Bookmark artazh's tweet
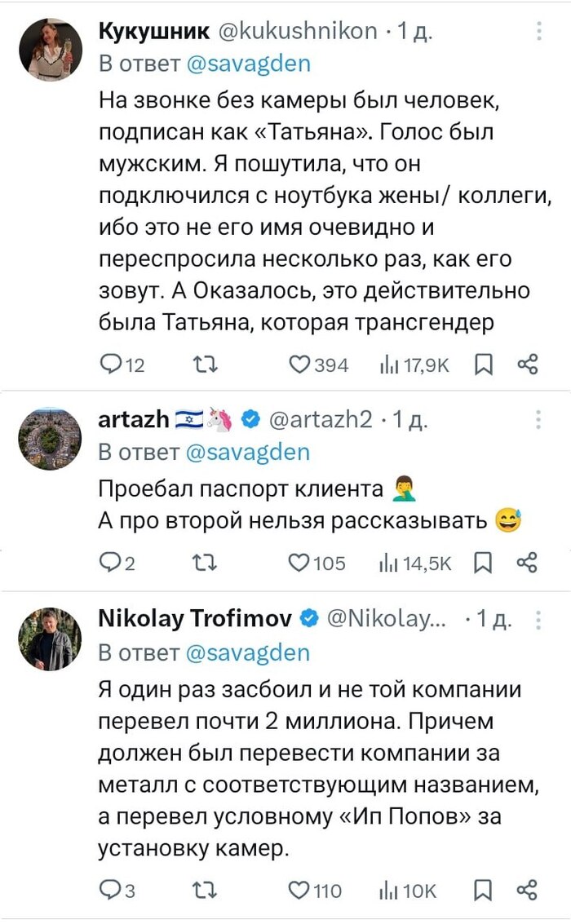This screenshot has height=924, width=571. click(484, 563)
